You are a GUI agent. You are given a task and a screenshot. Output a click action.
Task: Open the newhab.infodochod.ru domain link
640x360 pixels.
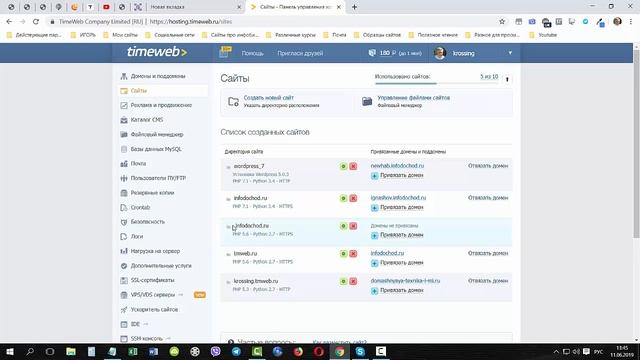click(x=397, y=166)
